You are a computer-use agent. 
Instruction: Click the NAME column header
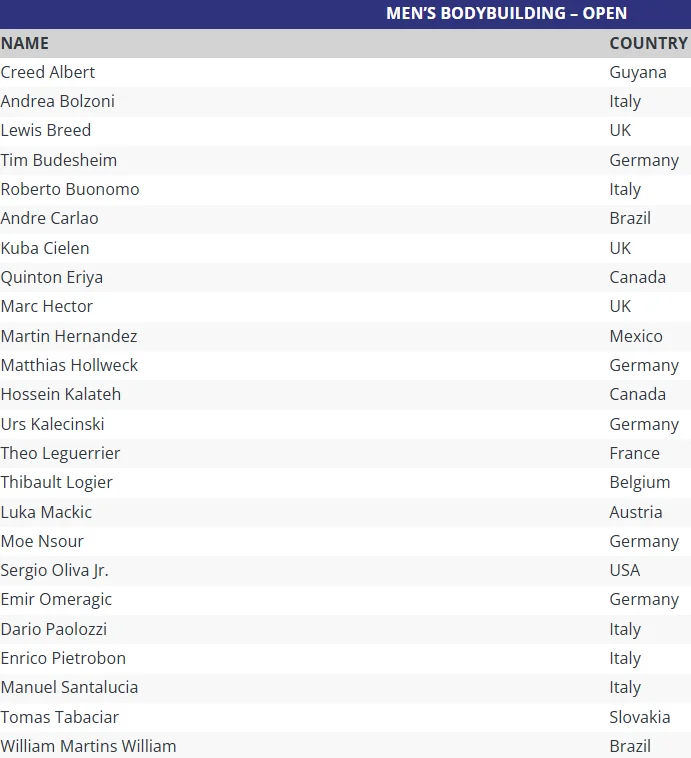coord(25,43)
